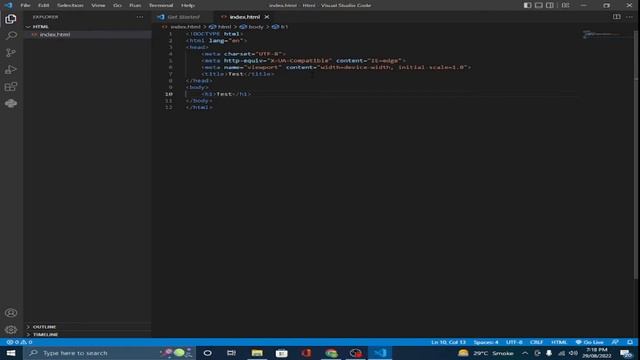Close the index.html tab
Image resolution: width=640 pixels, height=360 pixels.
(x=267, y=17)
